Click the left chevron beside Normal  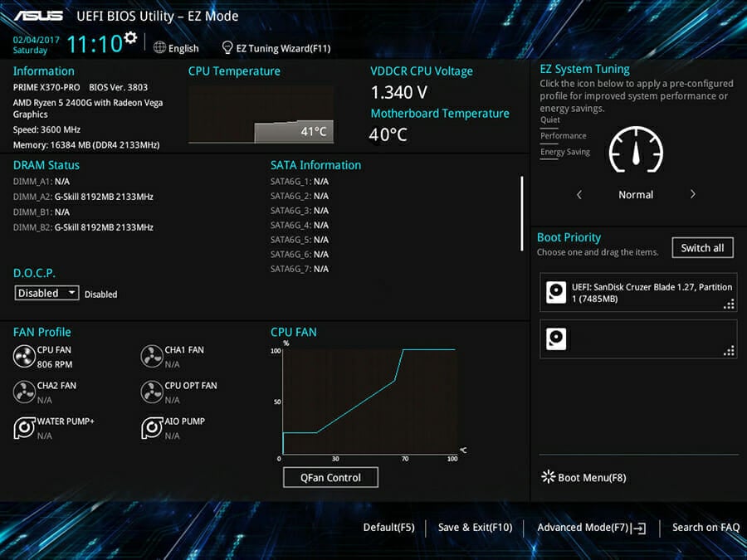(x=579, y=195)
